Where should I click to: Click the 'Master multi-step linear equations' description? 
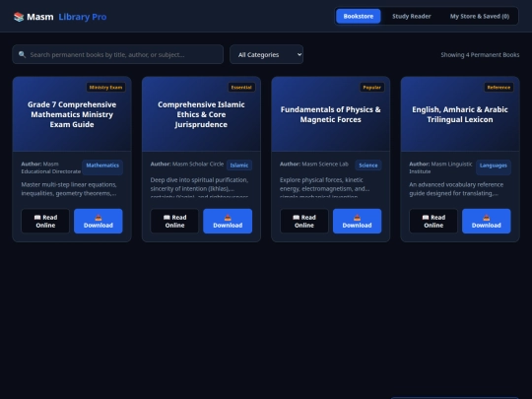pos(69,189)
